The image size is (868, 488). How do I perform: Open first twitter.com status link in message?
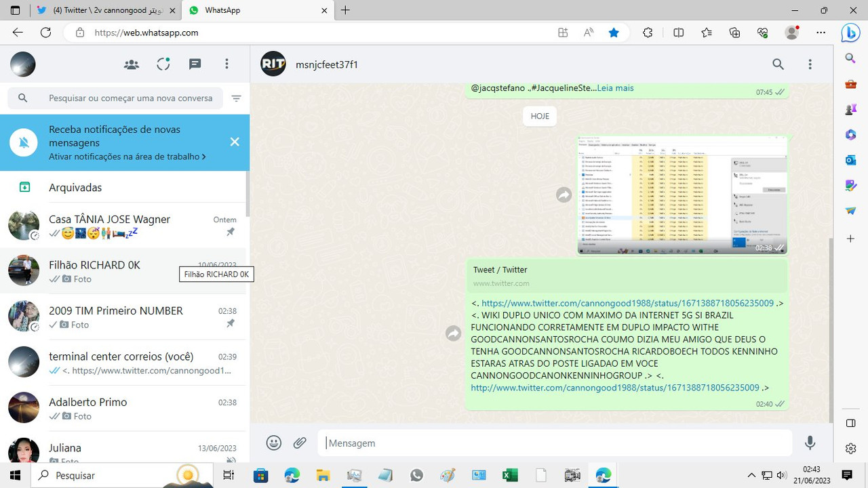point(627,303)
